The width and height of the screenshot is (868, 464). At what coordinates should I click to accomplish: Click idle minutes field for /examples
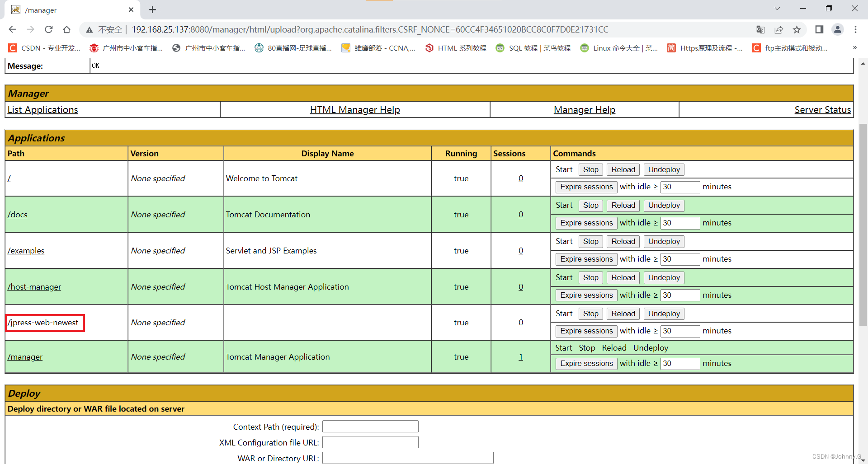point(680,259)
